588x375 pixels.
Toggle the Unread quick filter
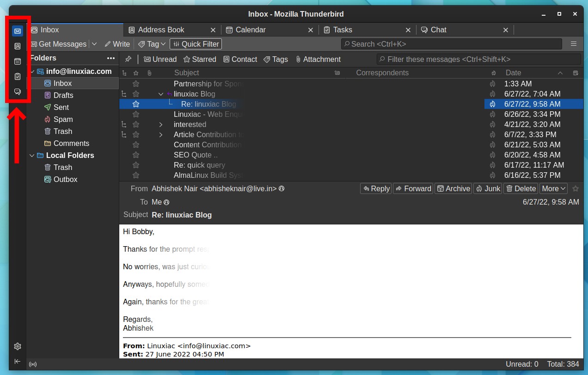point(160,60)
